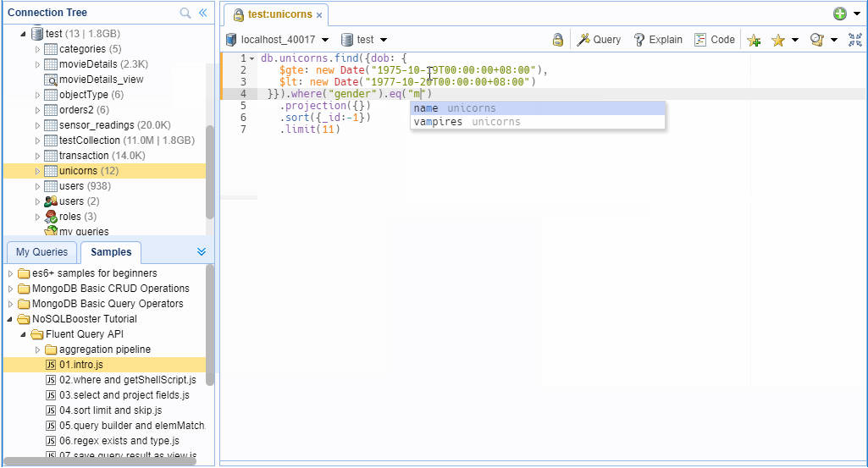The width and height of the screenshot is (868, 468).
Task: Click the samples panel vertical scrollbar
Action: coord(210,325)
